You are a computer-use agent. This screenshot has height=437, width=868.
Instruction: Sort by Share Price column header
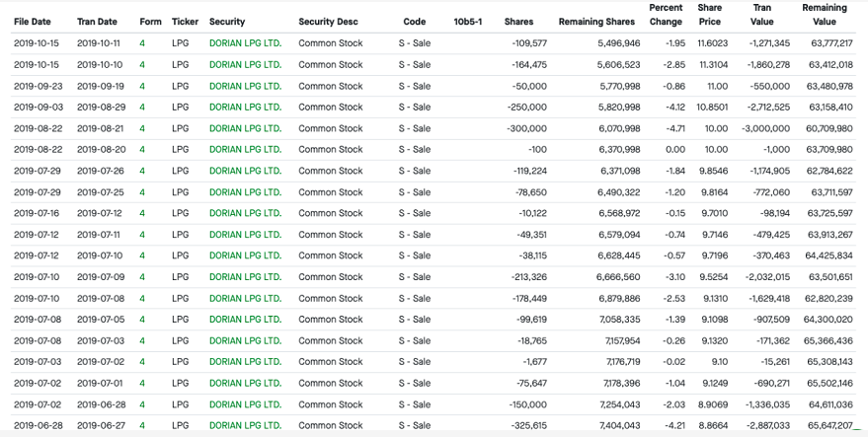click(710, 15)
